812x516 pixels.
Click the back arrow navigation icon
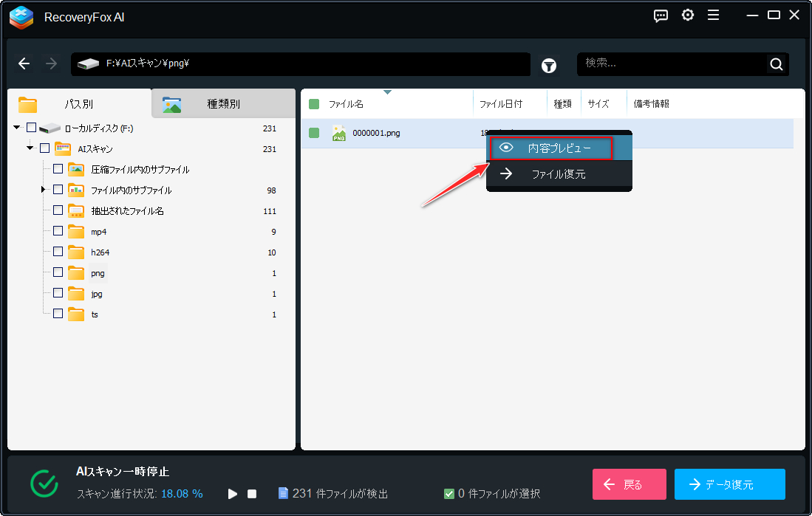[24, 63]
